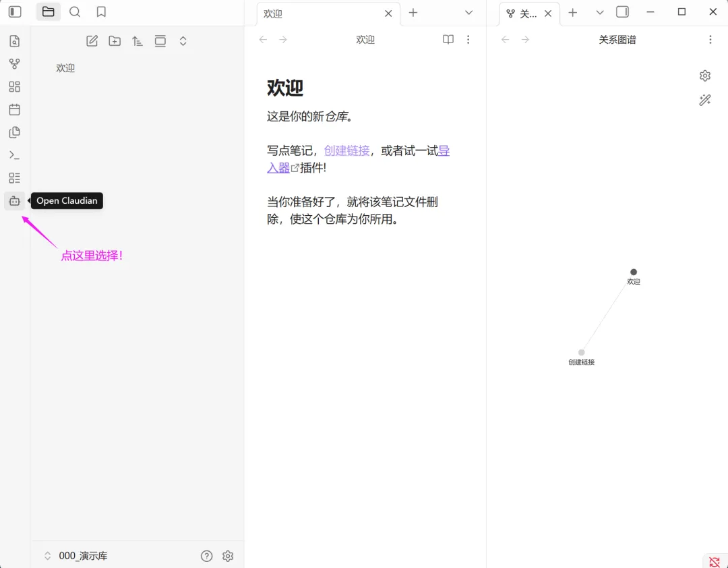Open help icon at sidebar bottom
This screenshot has height=568, width=728.
[x=207, y=556]
